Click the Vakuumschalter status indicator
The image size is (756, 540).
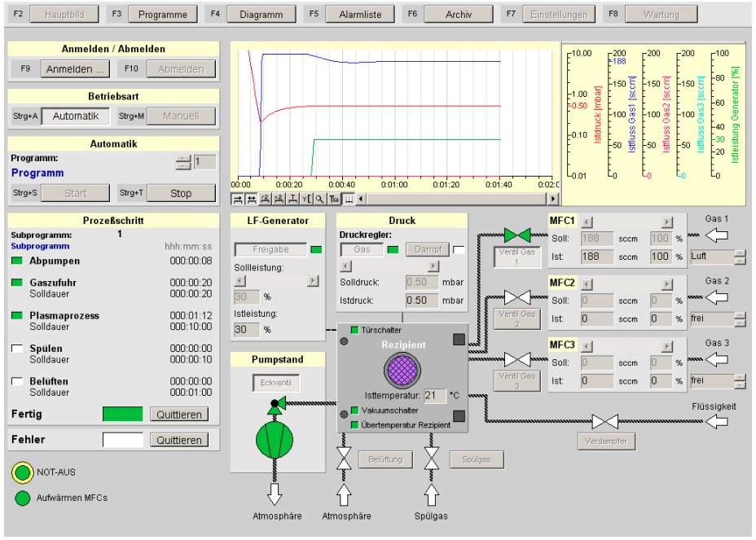(x=355, y=410)
